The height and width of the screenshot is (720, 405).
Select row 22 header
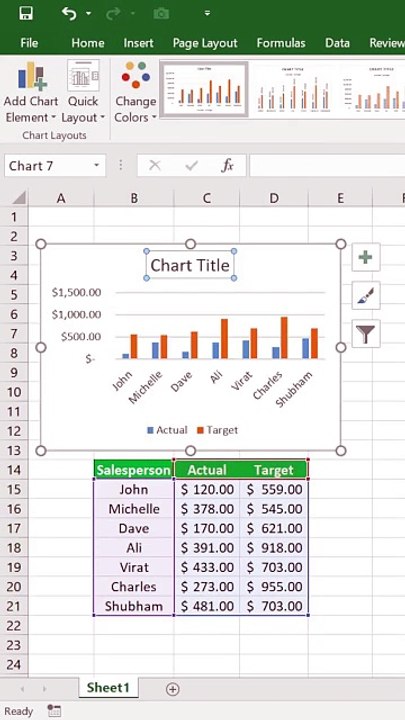(x=14, y=625)
